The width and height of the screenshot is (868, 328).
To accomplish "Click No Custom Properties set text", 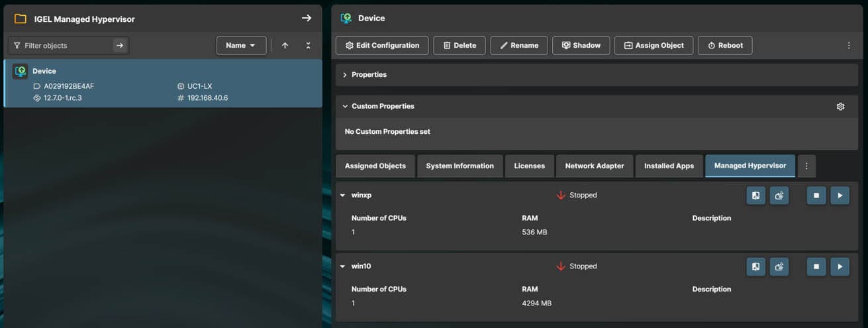I will [387, 132].
